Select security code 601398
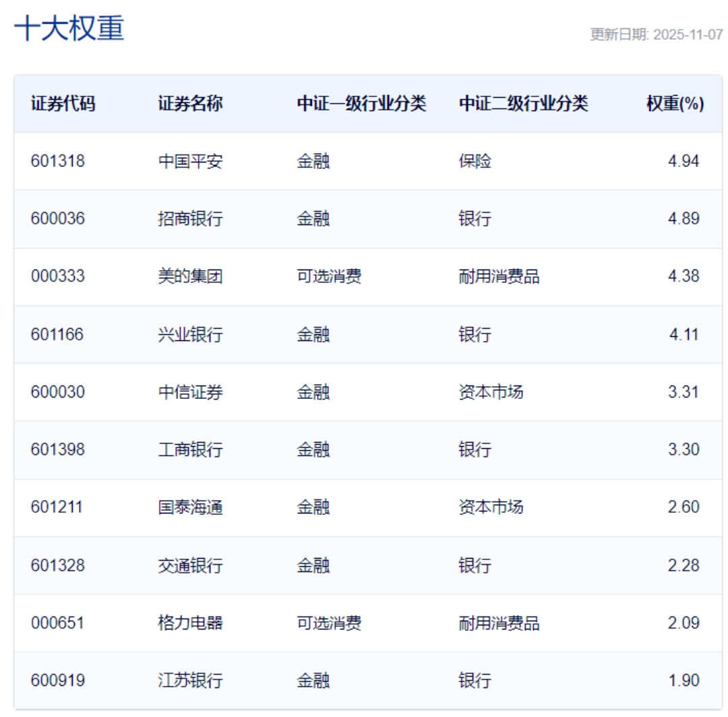728x717 pixels. 58,449
